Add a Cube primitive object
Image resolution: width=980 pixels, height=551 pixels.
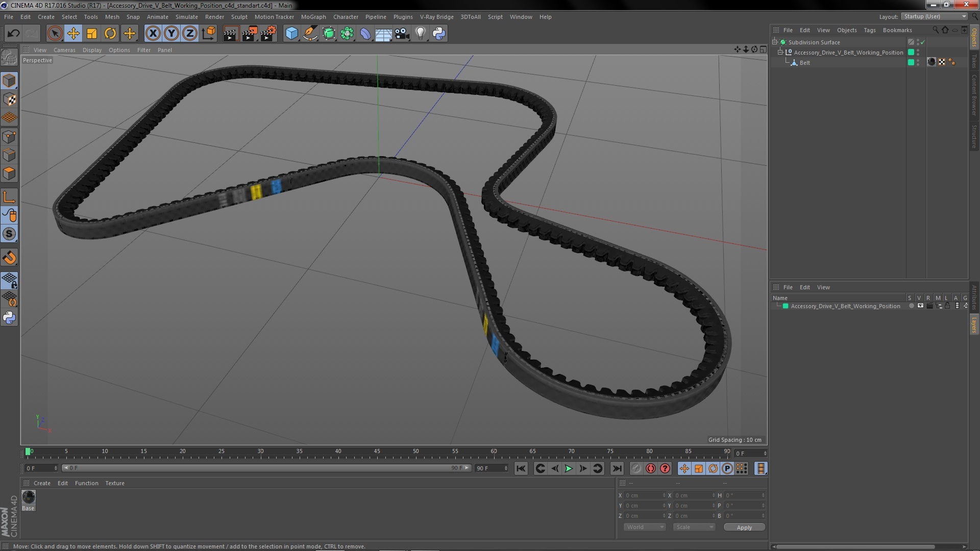[291, 34]
